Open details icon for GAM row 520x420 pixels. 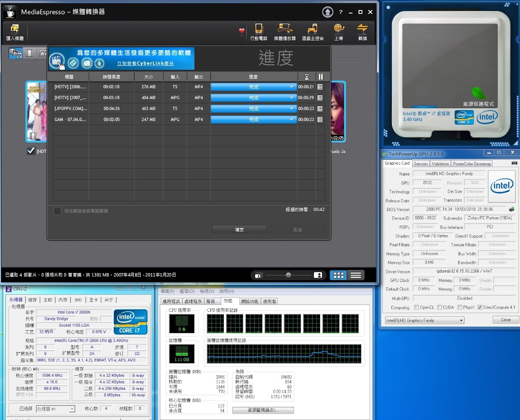coord(320,120)
